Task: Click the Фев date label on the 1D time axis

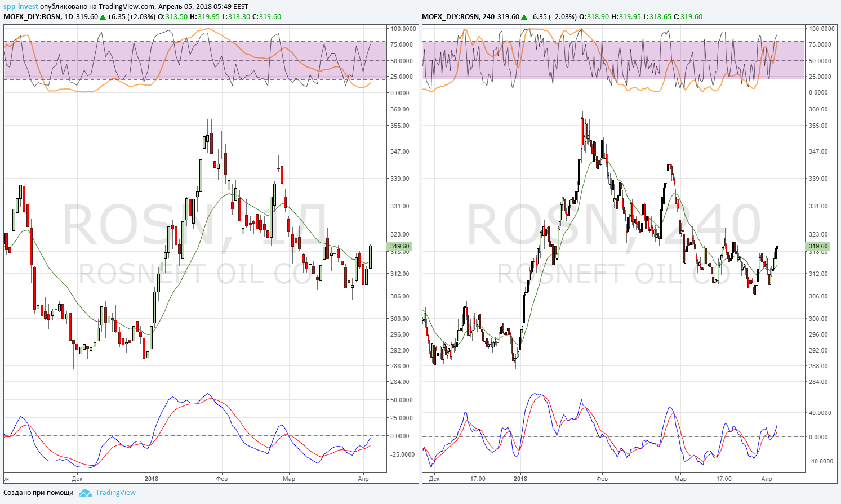Action: (222, 479)
